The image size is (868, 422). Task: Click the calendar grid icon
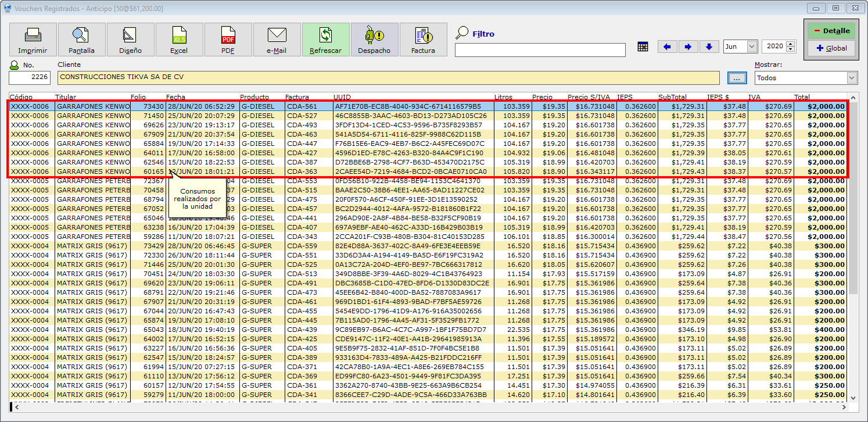[x=643, y=47]
